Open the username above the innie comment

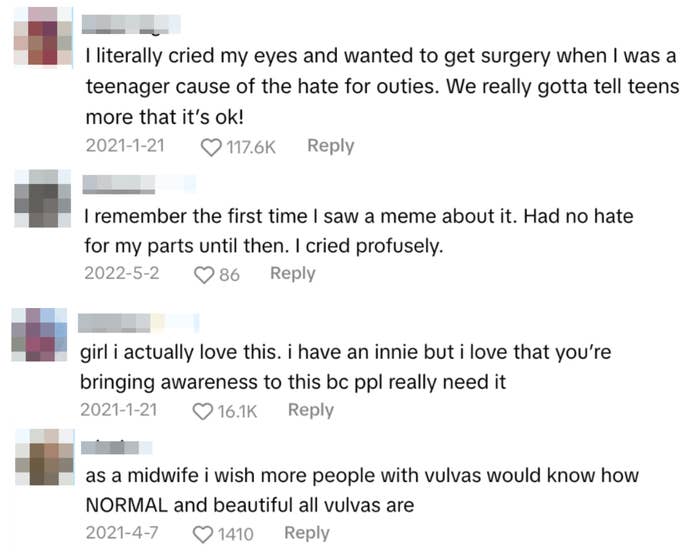click(x=138, y=322)
